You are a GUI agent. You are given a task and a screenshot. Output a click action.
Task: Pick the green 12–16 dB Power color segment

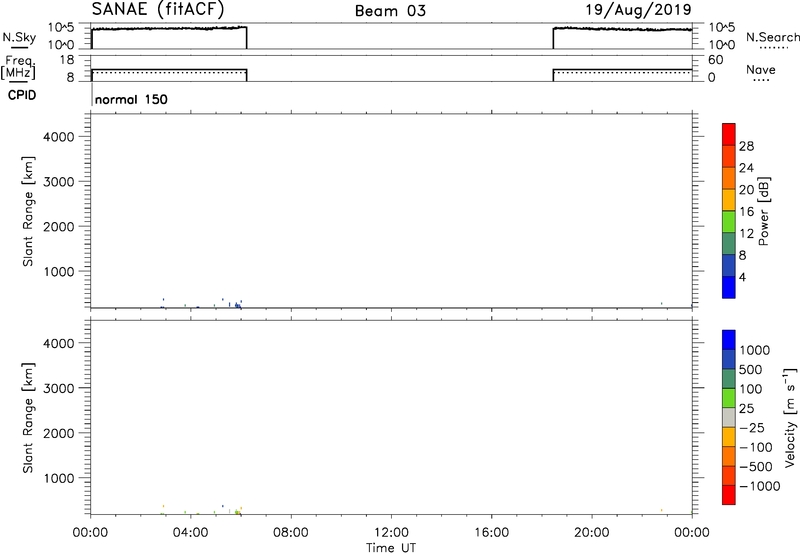(729, 221)
